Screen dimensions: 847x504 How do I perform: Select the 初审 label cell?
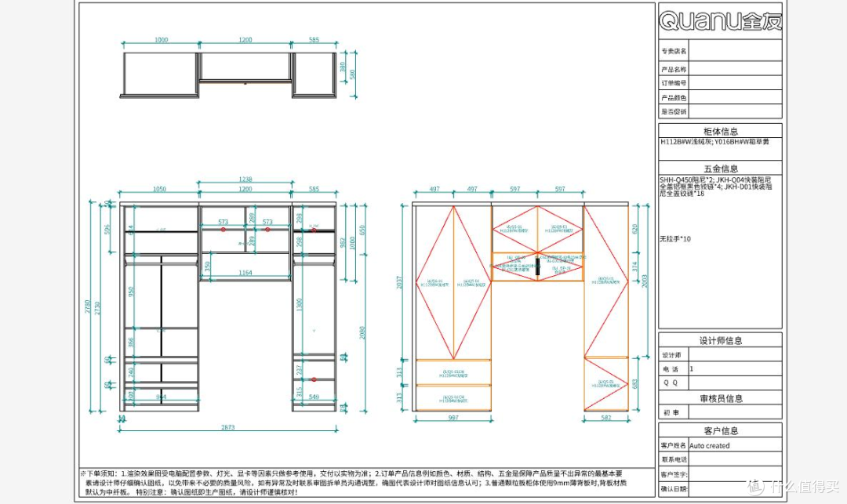(673, 412)
